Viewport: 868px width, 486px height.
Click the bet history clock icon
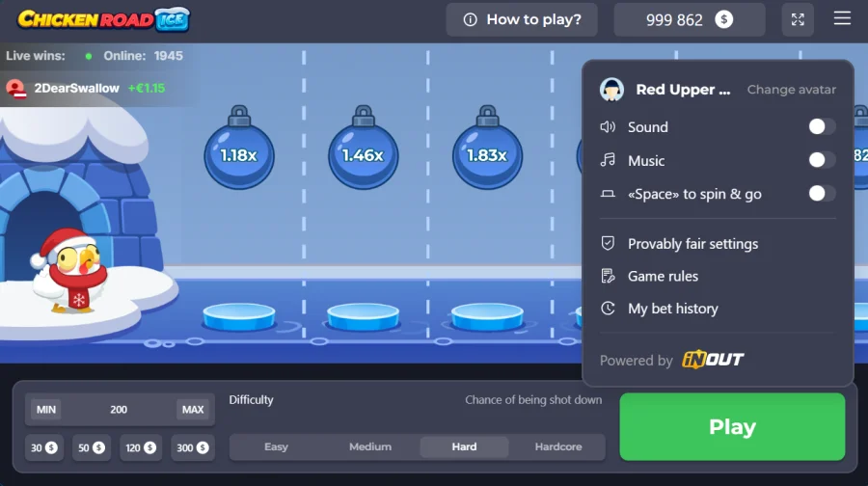[608, 309]
